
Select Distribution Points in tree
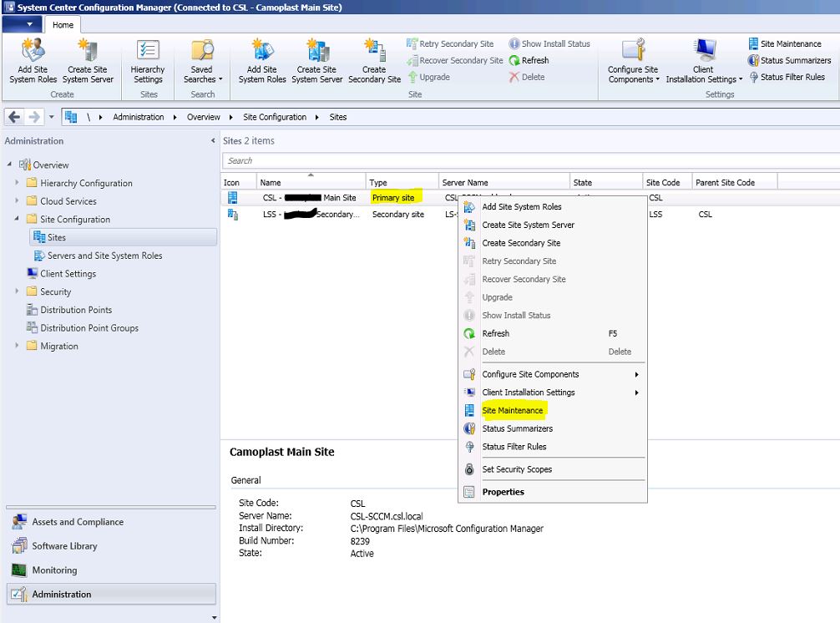coord(69,310)
